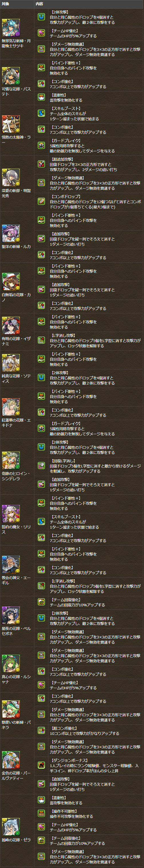Click the コンボドロップ awakening icon

coord(41,201)
